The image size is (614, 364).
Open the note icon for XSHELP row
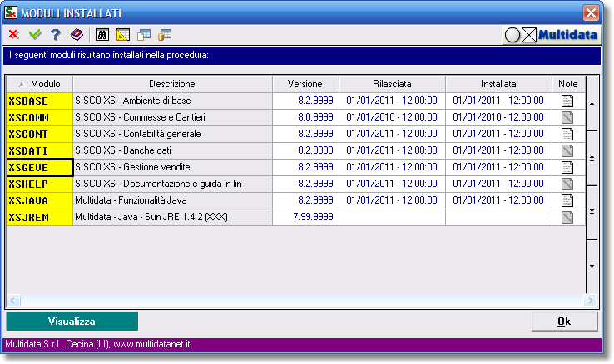coord(567,184)
